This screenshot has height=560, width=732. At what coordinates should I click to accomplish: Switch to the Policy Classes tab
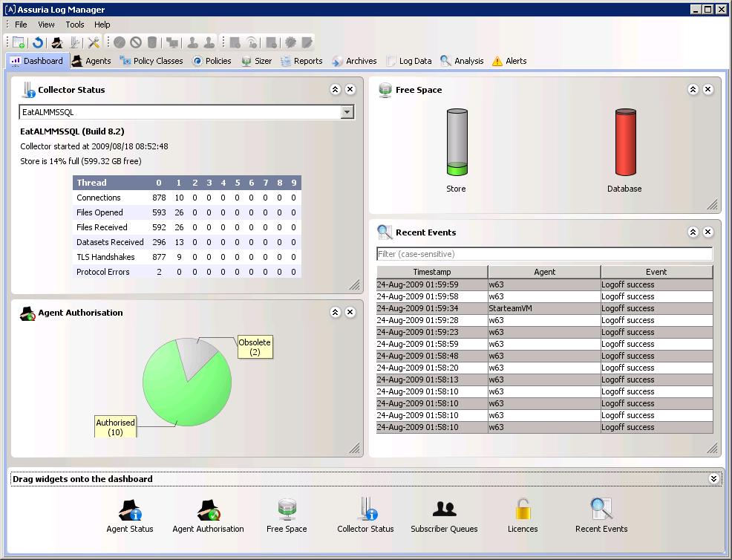click(x=151, y=61)
